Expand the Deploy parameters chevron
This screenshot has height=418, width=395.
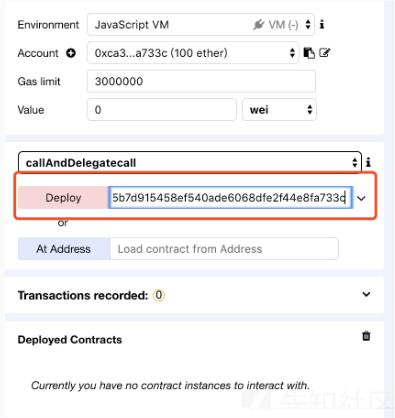361,198
